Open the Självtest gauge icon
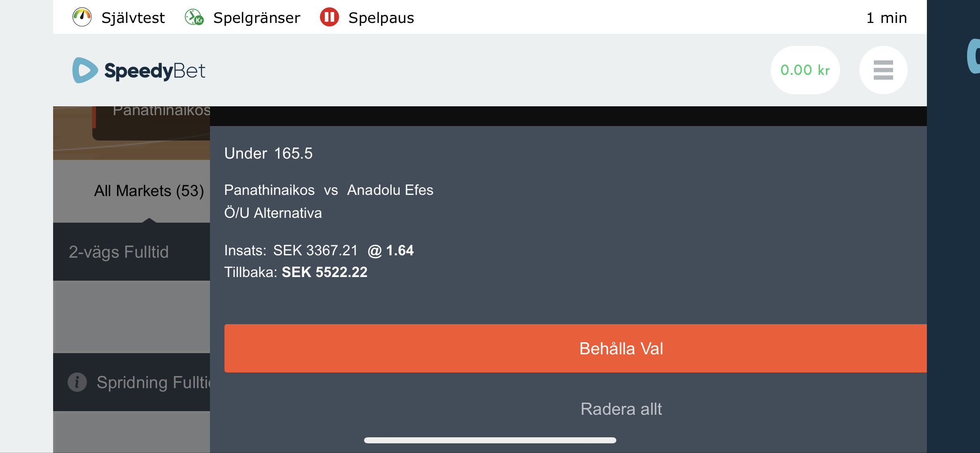The width and height of the screenshot is (980, 453). click(x=82, y=17)
